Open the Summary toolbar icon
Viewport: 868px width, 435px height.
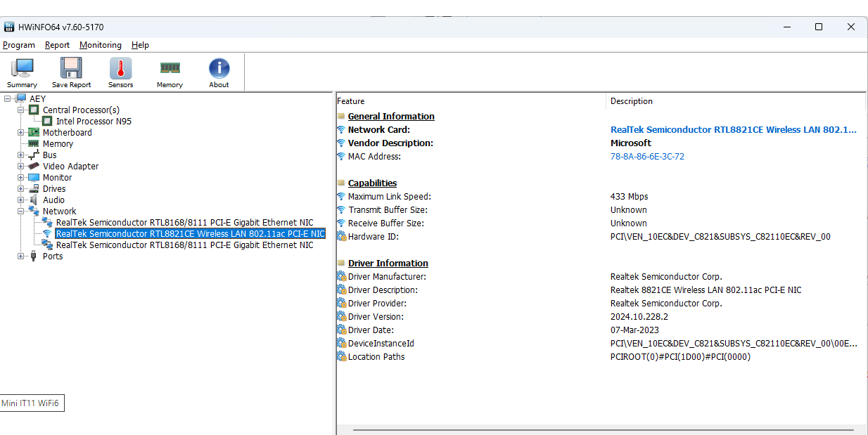pos(22,69)
